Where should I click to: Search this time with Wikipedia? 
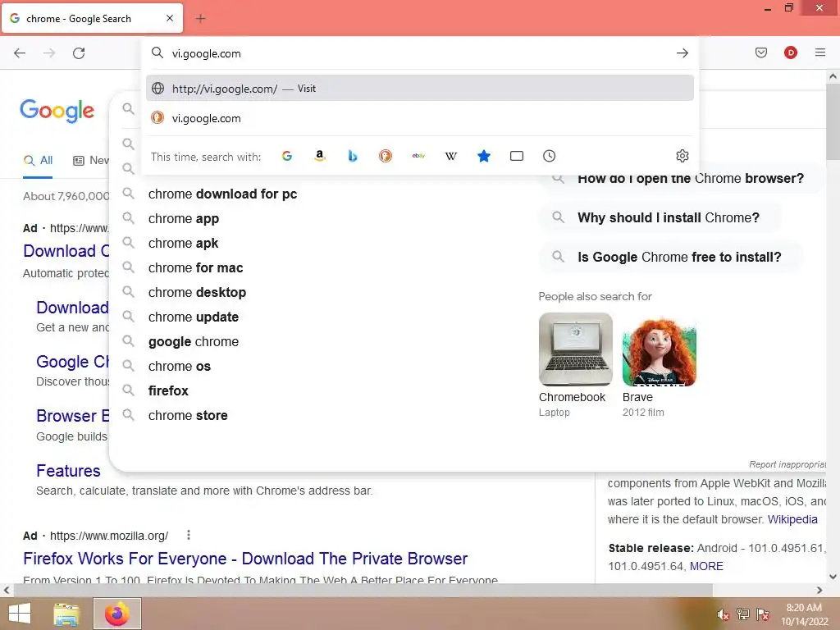pyautogui.click(x=451, y=156)
